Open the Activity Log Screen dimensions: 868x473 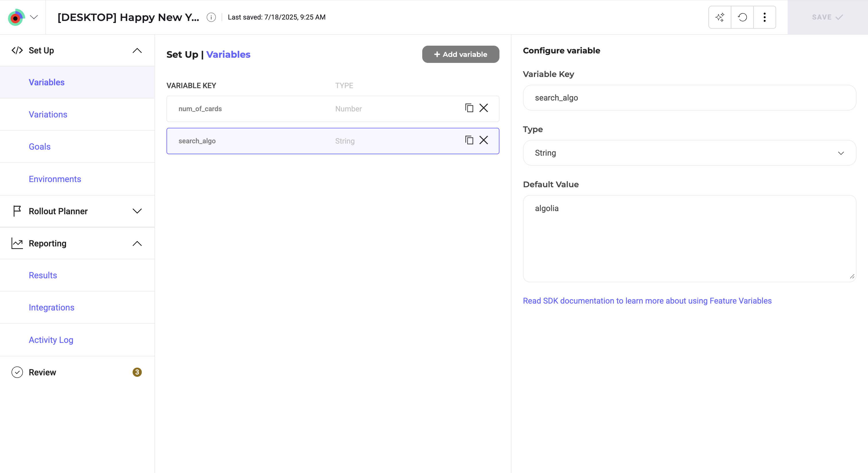51,340
